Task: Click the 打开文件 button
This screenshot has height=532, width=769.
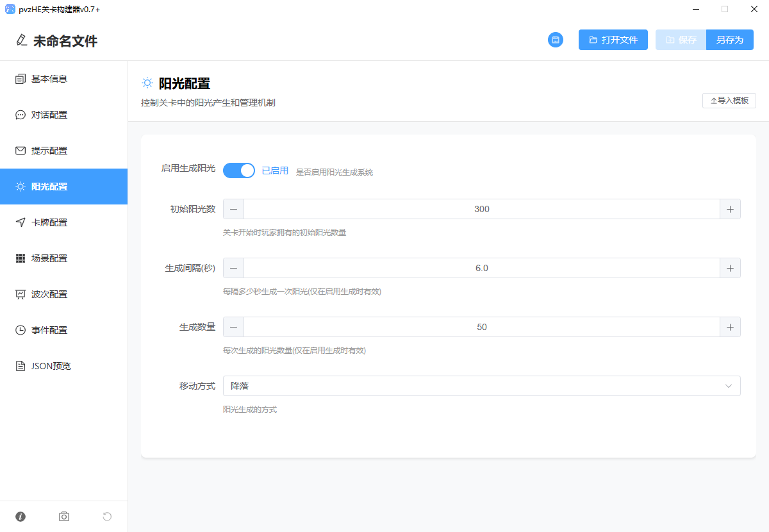Action: (613, 40)
